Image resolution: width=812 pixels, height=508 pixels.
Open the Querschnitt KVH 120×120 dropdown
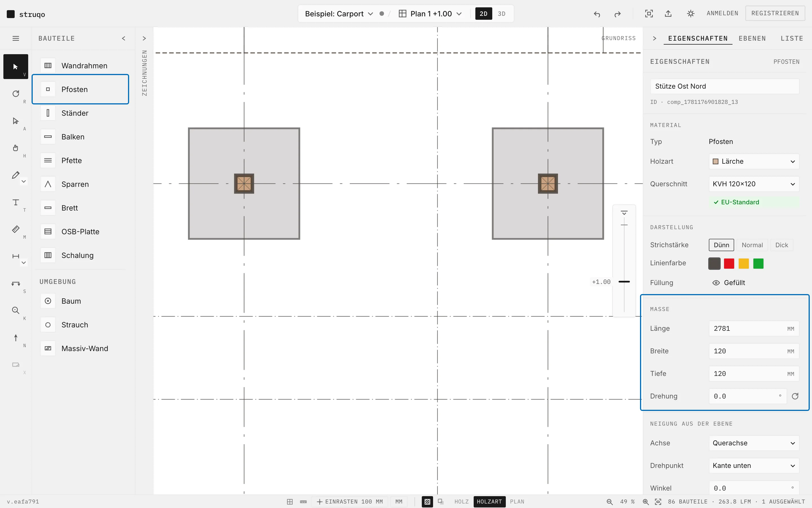click(x=754, y=184)
